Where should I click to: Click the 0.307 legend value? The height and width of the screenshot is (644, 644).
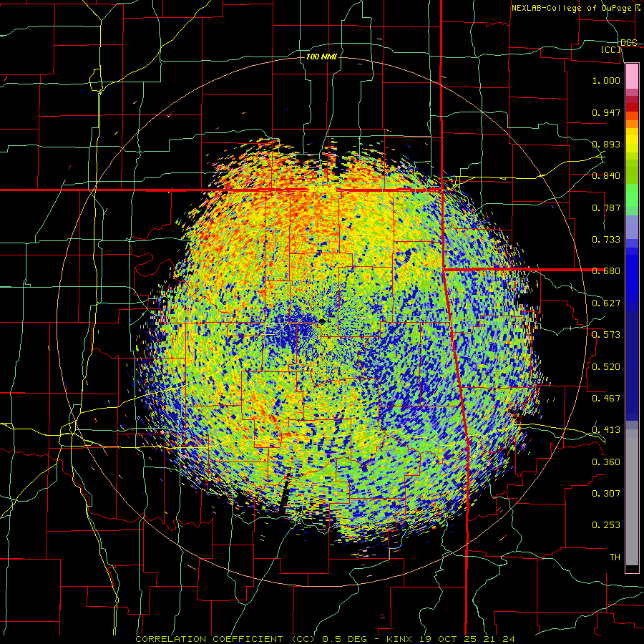pos(606,493)
